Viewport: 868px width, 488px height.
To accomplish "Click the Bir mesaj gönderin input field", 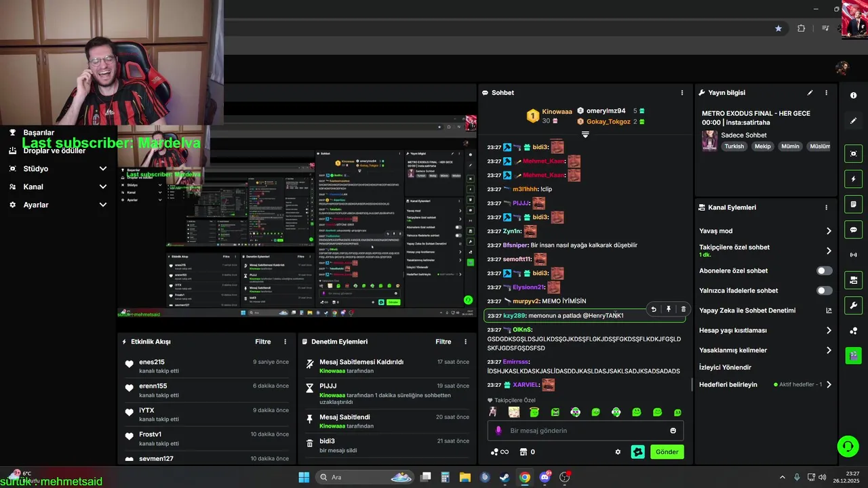I will (x=585, y=430).
